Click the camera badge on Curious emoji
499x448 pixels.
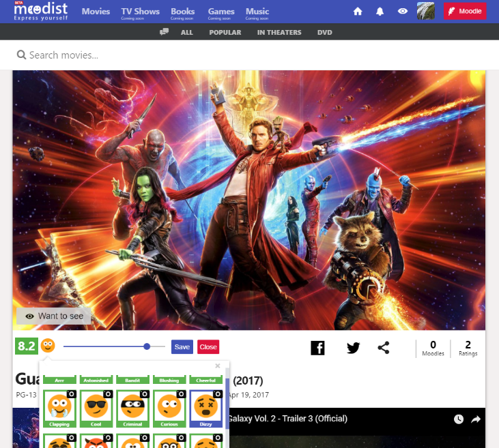[182, 394]
